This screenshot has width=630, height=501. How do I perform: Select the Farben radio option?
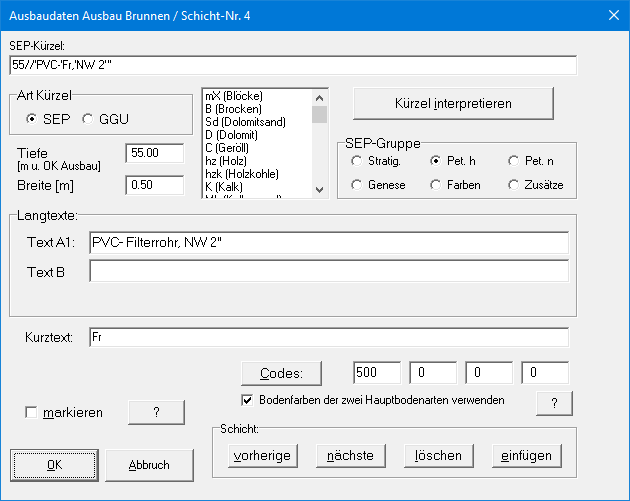[435, 185]
